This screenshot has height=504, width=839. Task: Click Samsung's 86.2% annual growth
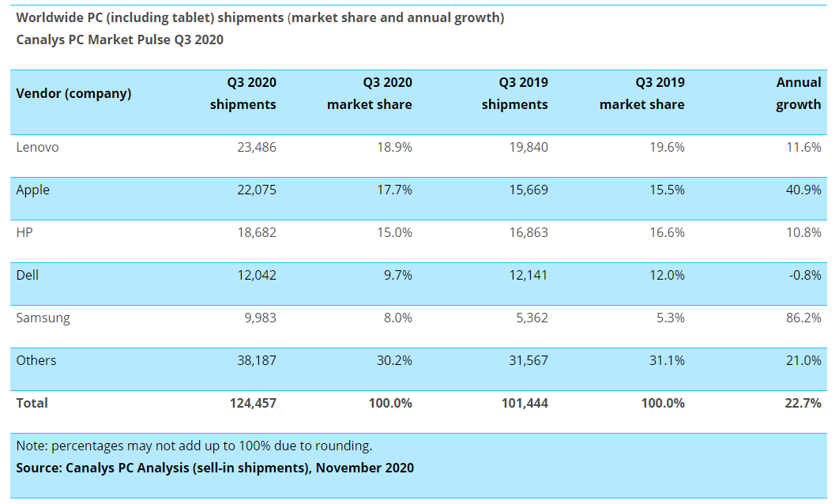[x=803, y=318]
